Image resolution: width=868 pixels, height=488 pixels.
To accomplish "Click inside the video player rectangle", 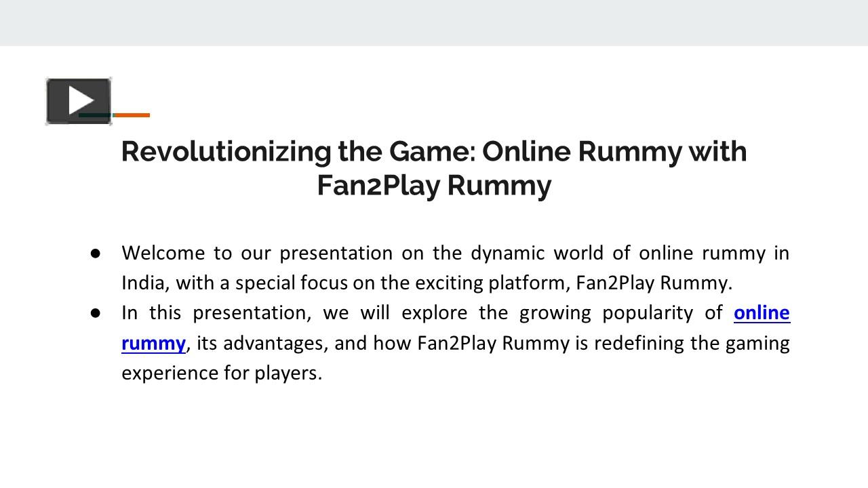I will tap(78, 100).
